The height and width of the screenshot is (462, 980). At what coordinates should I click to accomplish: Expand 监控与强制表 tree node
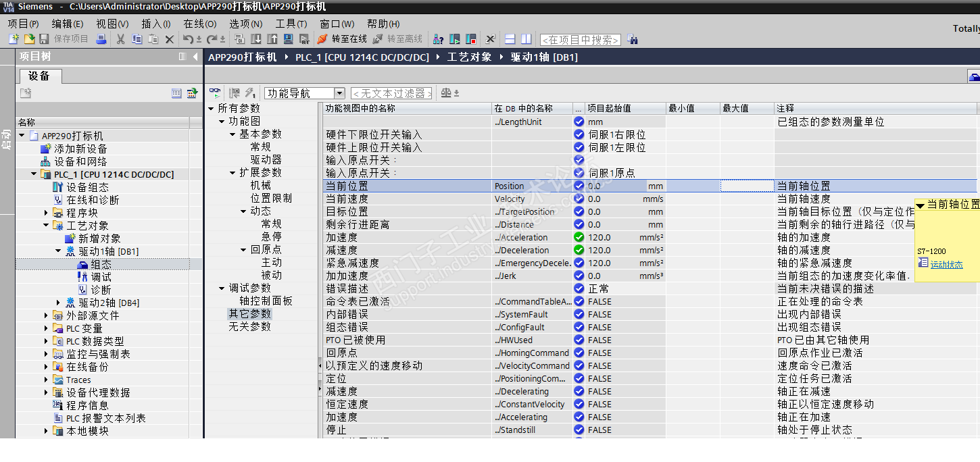point(46,354)
